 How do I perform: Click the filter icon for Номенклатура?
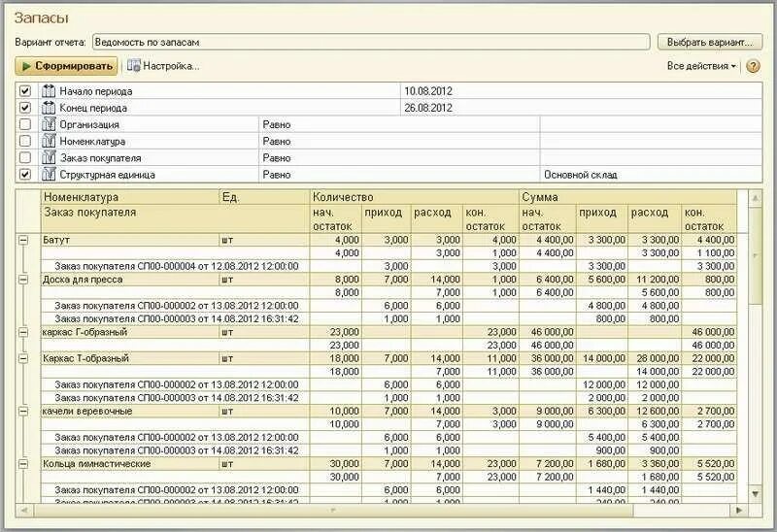(x=49, y=141)
